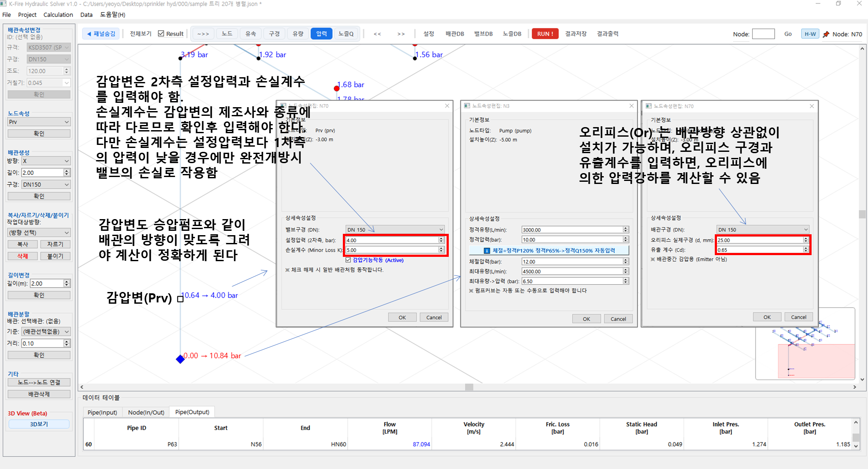Viewport: 868px width, 469px height.
Task: Click the H-W formula toggle button
Action: [x=809, y=34]
